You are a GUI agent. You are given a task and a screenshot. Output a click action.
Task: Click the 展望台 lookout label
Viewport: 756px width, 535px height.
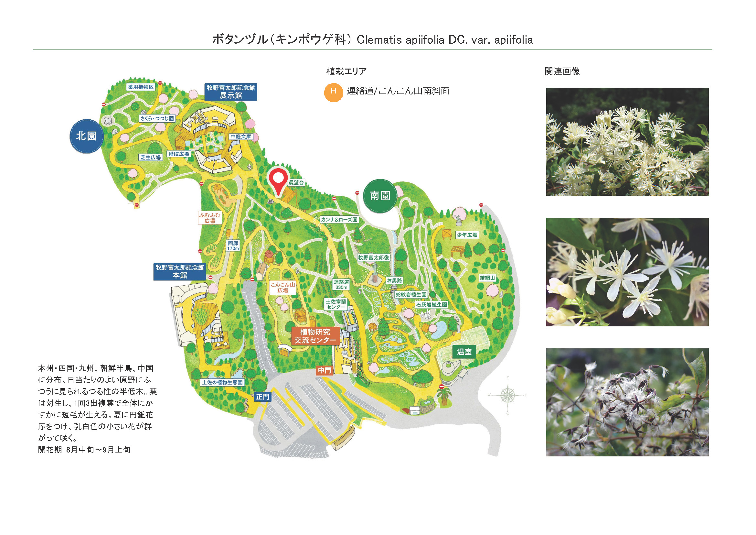pos(296,182)
